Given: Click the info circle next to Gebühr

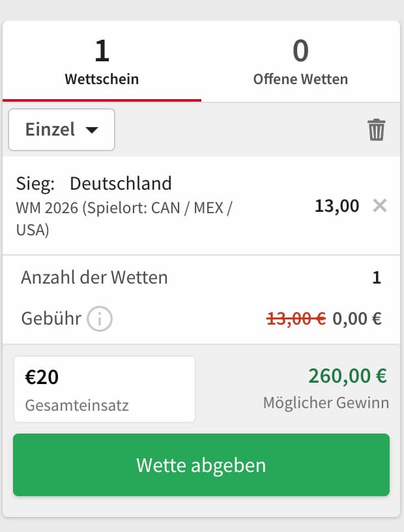Looking at the screenshot, I should tap(99, 319).
